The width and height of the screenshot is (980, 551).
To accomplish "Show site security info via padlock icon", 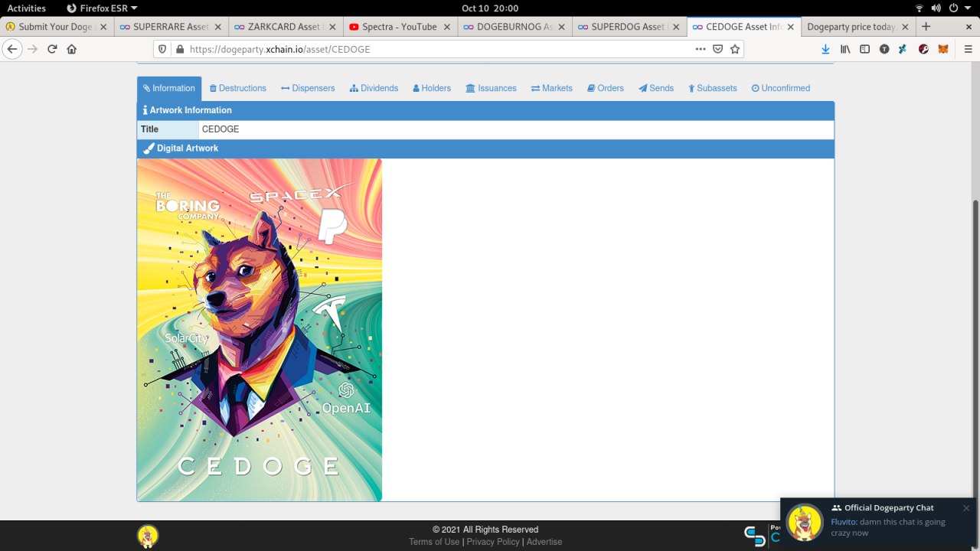I will 180,49.
